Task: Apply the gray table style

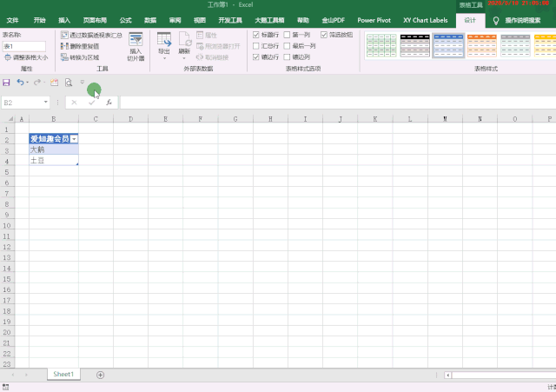Action: (x=515, y=45)
